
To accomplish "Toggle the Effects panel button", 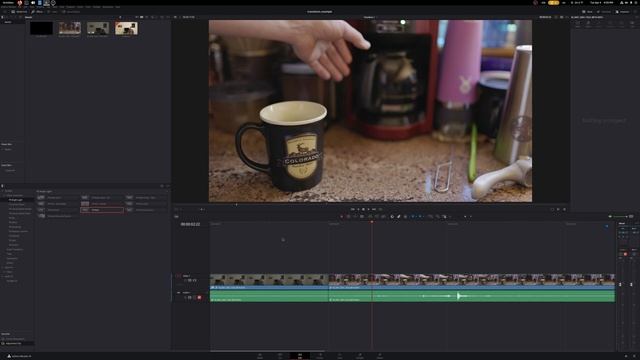I will click(x=37, y=12).
